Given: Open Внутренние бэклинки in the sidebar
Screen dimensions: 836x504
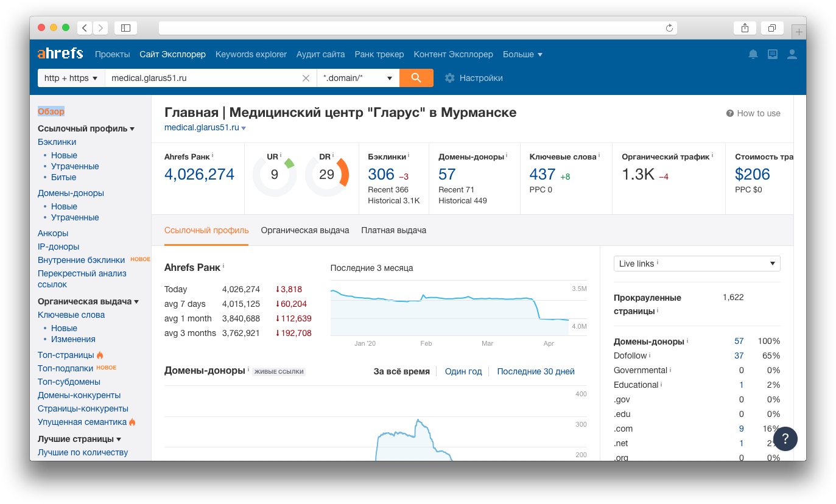Looking at the screenshot, I should [81, 260].
